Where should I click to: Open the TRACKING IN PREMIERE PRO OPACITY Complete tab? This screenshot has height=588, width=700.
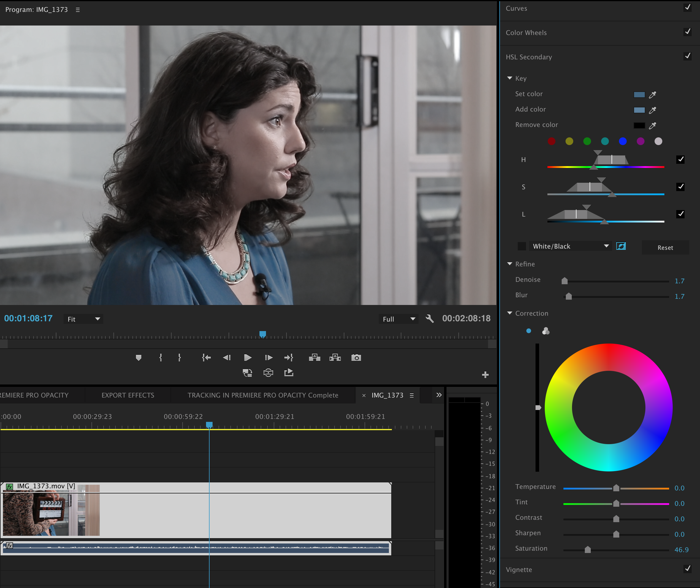coord(263,395)
